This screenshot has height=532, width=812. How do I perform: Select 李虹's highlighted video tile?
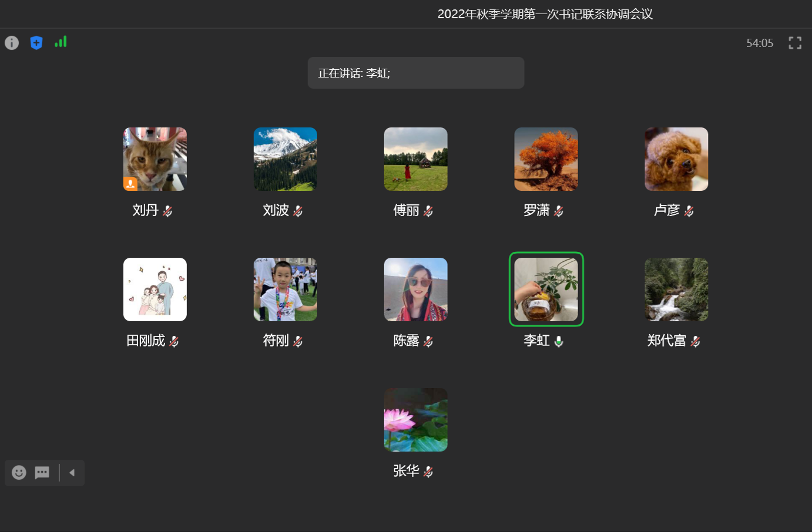pyautogui.click(x=546, y=289)
